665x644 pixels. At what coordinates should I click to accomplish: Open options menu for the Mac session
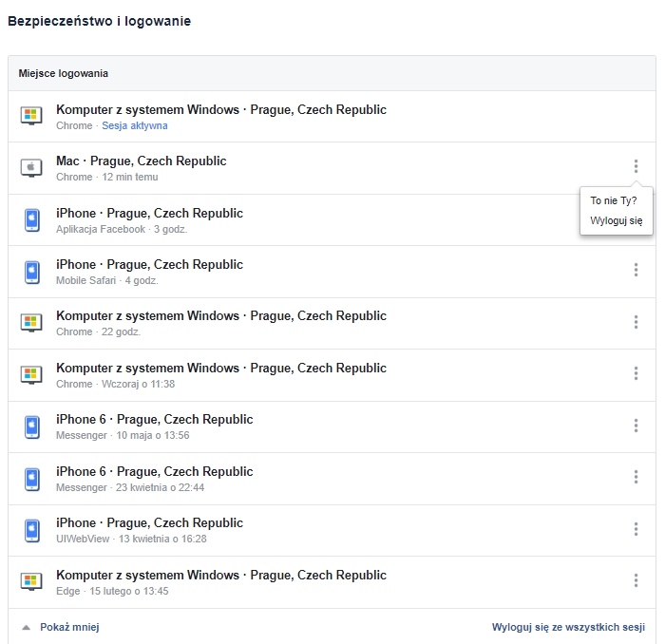point(636,166)
